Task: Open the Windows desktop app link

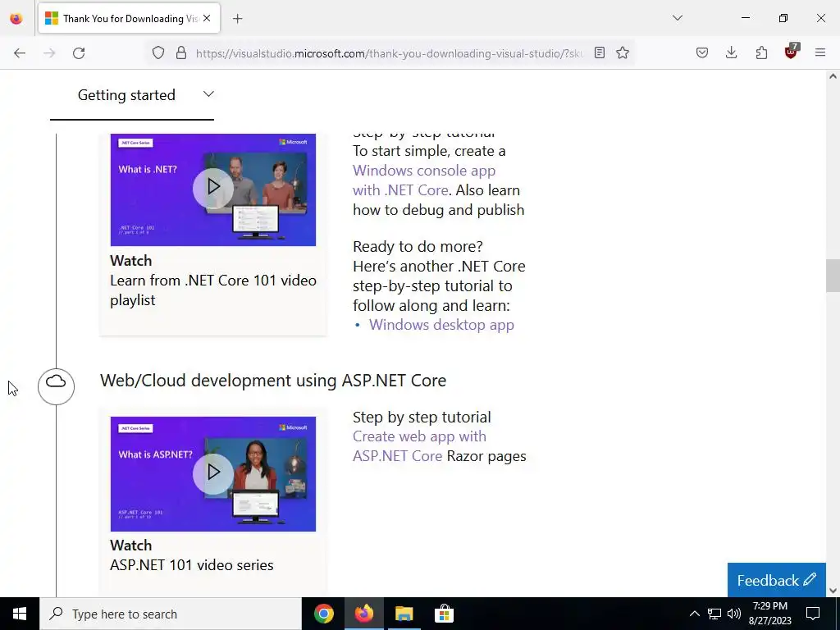Action: click(441, 325)
